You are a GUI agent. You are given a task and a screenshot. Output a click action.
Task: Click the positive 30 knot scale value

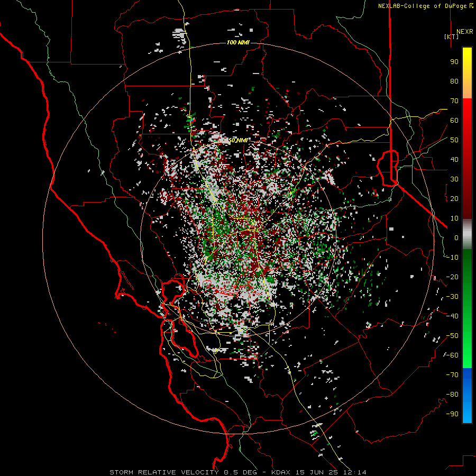pos(454,179)
